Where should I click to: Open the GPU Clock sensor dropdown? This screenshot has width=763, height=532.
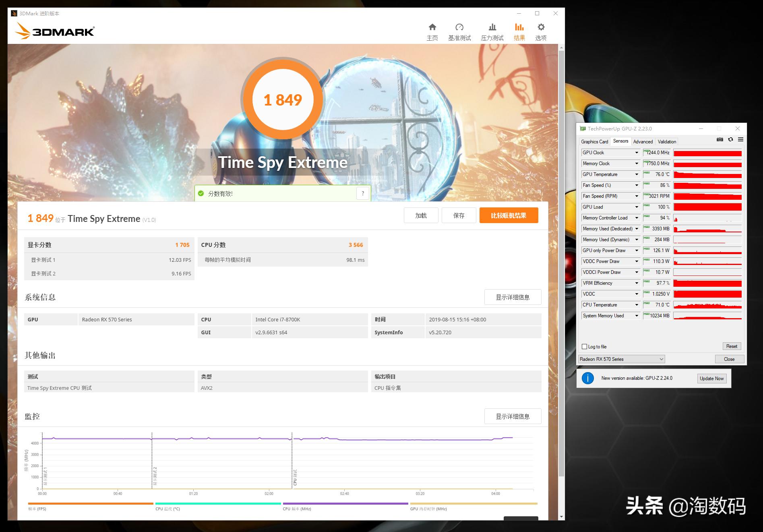637,153
